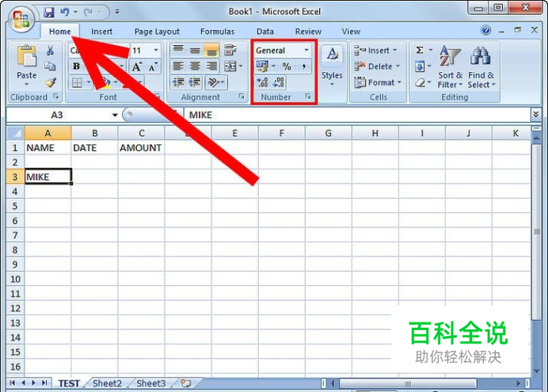548x392 pixels.
Task: Expand the formula bar
Action: 535,114
